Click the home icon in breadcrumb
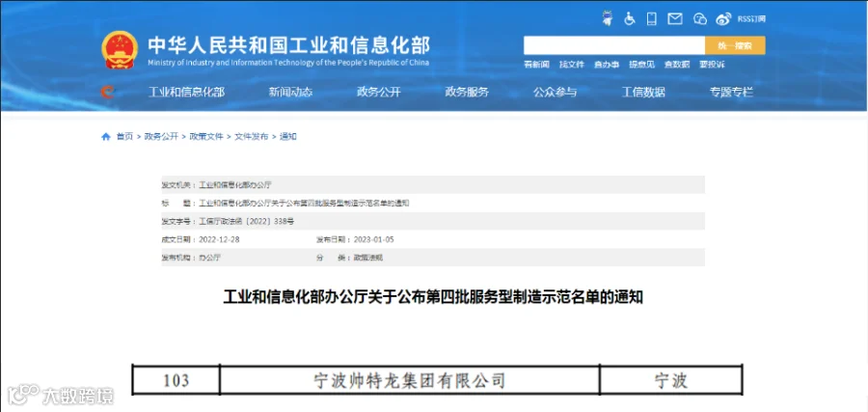This screenshot has width=868, height=412. click(x=106, y=137)
